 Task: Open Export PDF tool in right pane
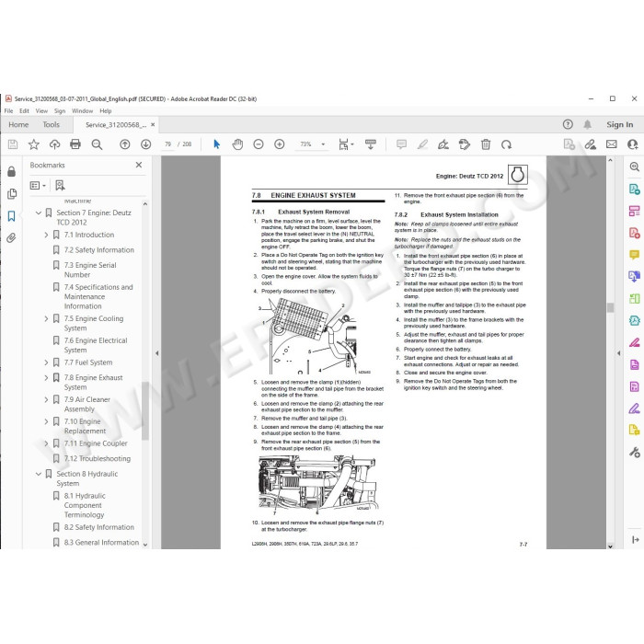point(634,189)
